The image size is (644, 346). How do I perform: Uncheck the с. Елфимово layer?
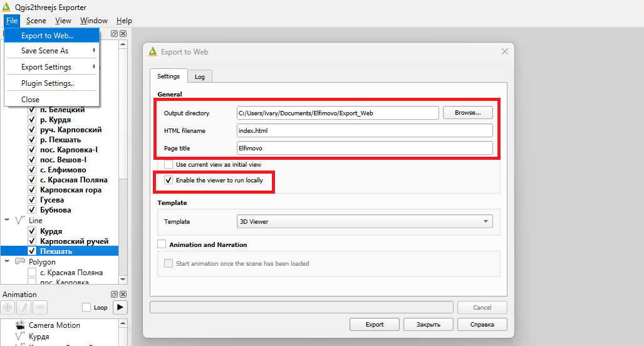(x=31, y=170)
